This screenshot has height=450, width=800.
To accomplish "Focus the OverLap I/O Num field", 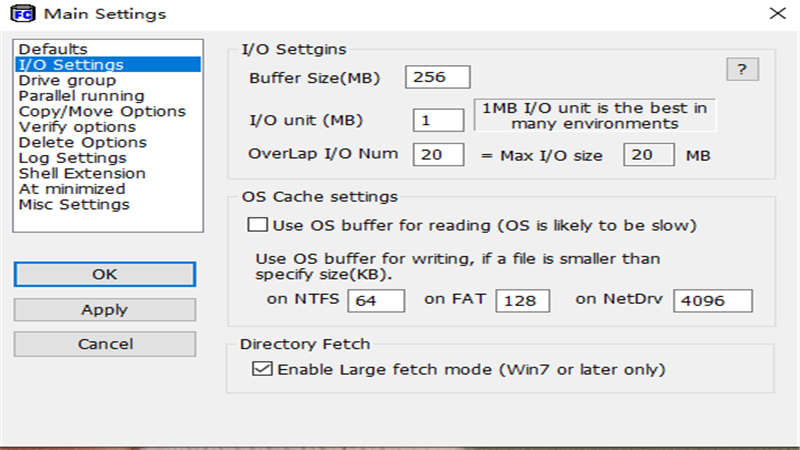I will (x=438, y=154).
